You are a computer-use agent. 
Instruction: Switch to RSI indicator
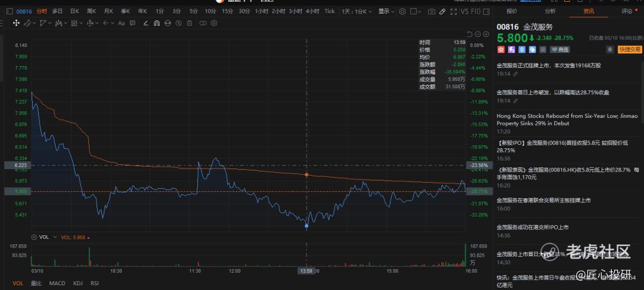(x=94, y=283)
